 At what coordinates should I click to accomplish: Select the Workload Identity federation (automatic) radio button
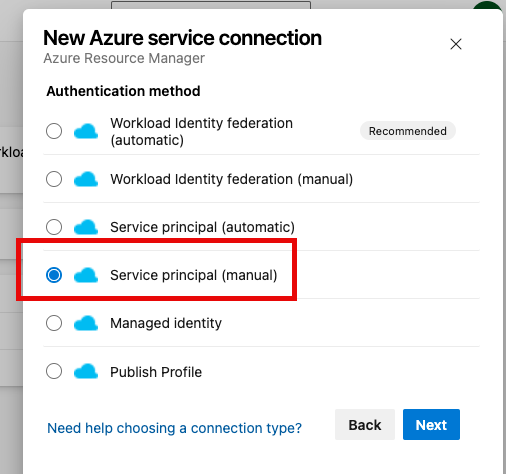[x=54, y=131]
